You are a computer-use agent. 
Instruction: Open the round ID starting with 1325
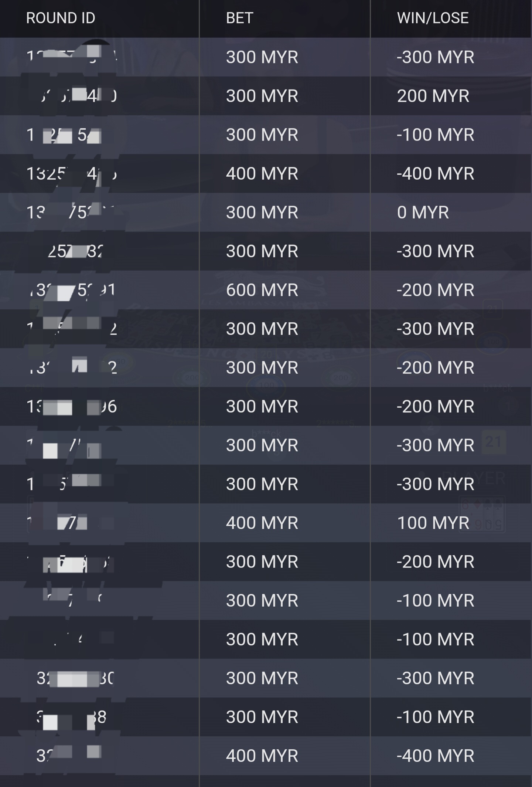72,173
